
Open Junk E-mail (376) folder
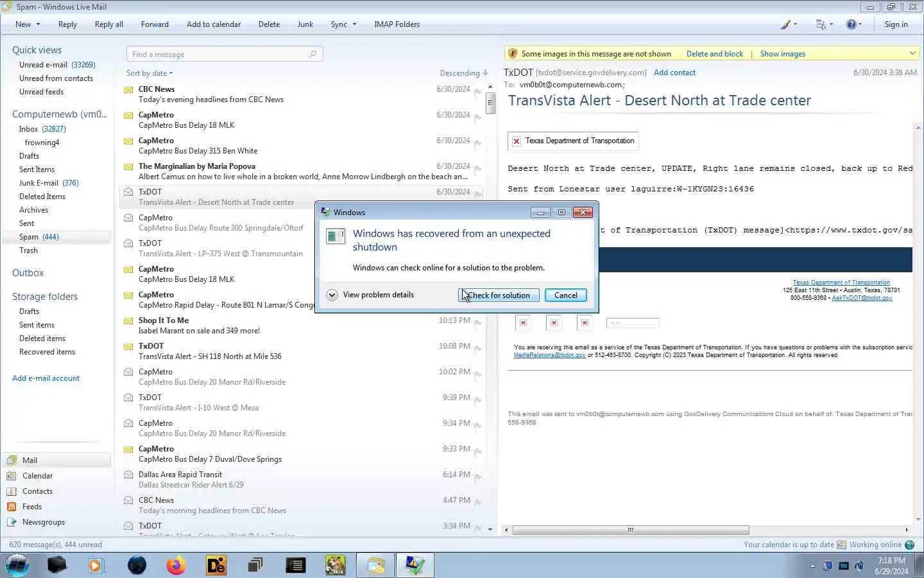pyautogui.click(x=49, y=183)
